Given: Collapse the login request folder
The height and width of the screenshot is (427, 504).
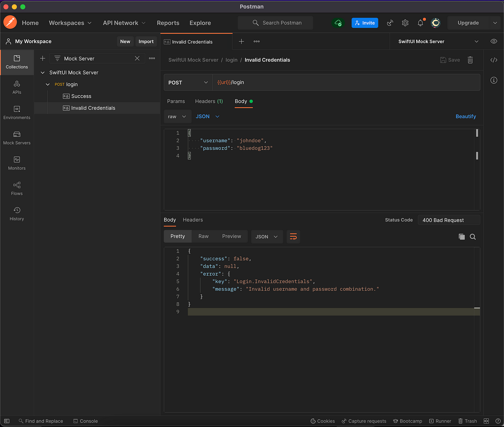Looking at the screenshot, I should pos(48,85).
